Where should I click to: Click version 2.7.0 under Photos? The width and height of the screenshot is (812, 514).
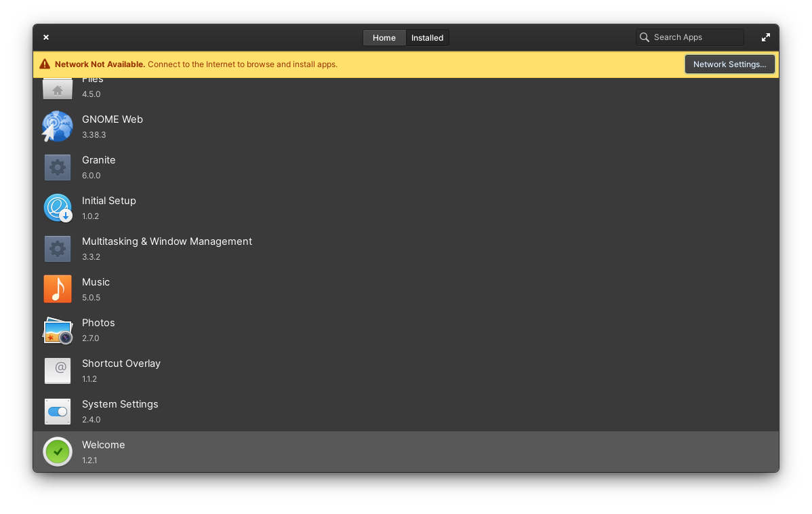91,338
